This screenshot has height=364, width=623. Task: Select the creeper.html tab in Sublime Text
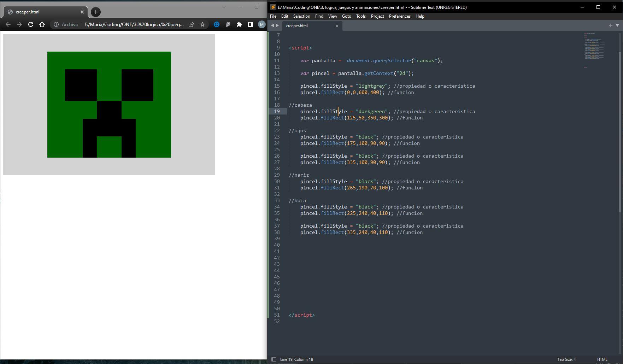coord(312,26)
